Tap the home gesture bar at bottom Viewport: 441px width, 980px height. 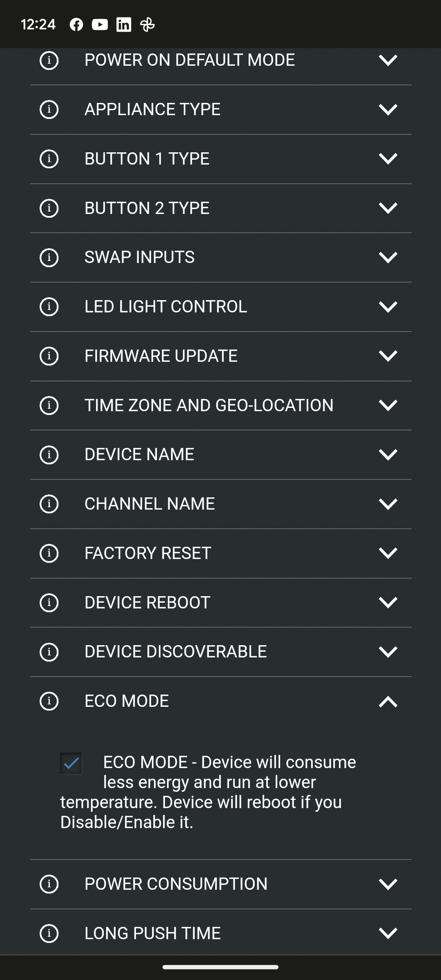220,967
